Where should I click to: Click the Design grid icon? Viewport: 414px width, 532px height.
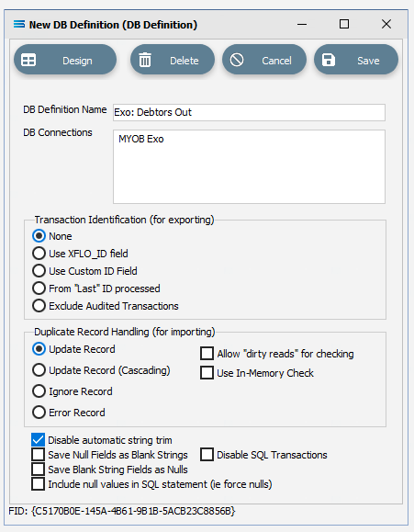[28, 61]
